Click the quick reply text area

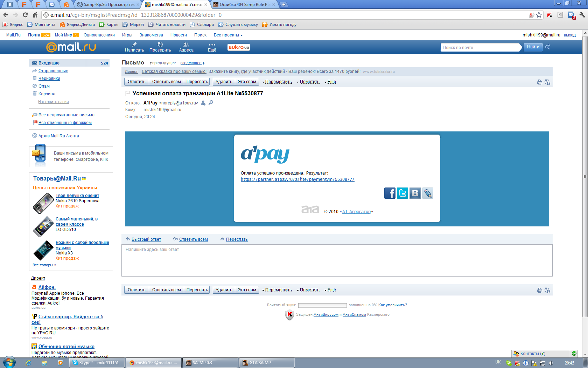pos(337,260)
